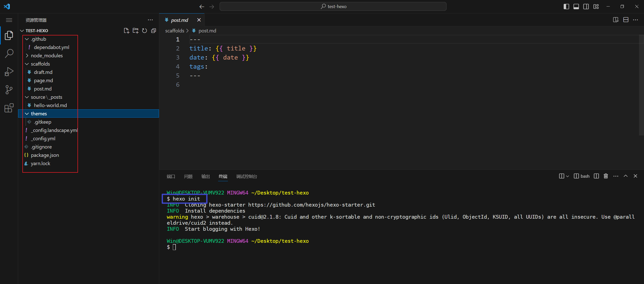Collapse the scaffolds folder
The width and height of the screenshot is (644, 284).
(x=40, y=64)
